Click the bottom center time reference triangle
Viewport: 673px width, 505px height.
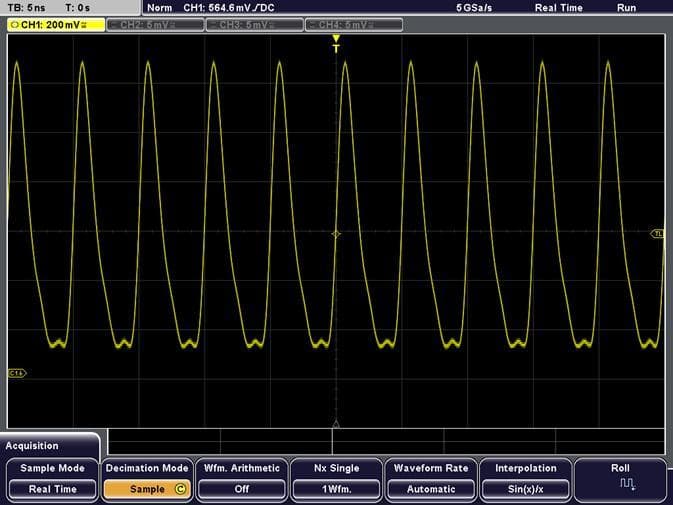[336, 424]
